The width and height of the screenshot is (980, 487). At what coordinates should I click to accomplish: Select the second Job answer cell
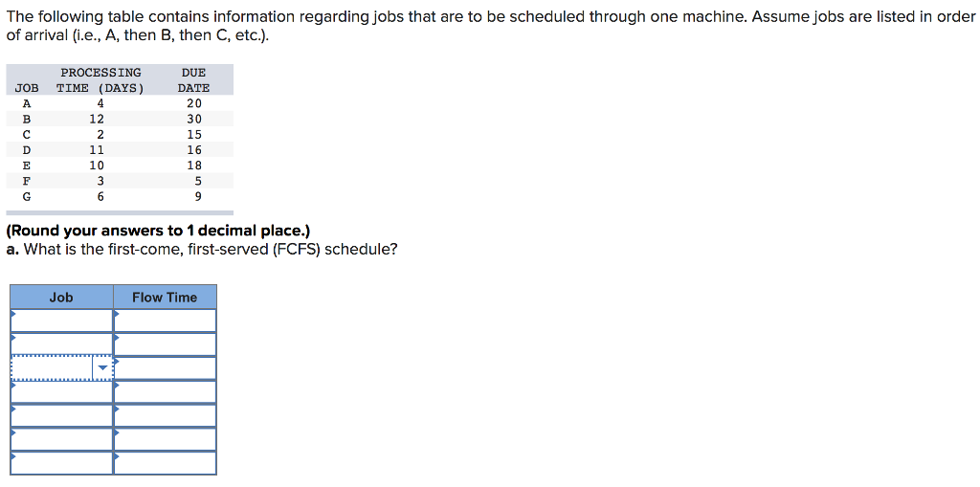click(x=62, y=344)
